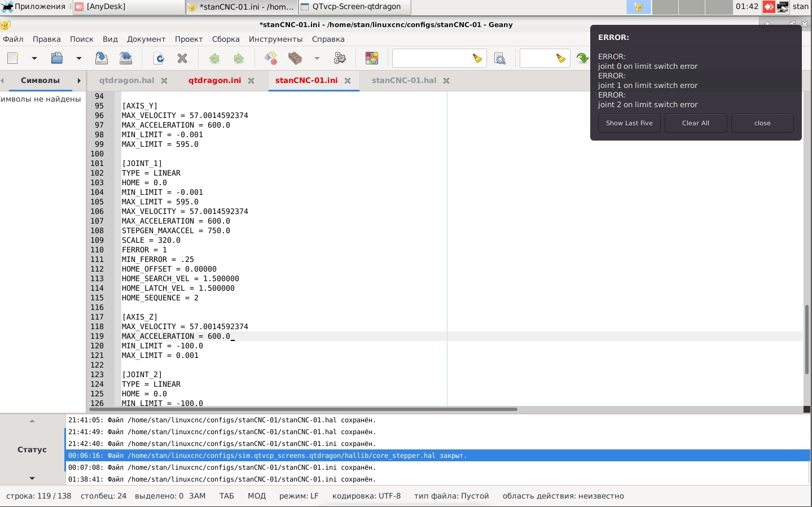Screen dimensions: 812x507
Task: Click the Reload file icon
Action: [159, 58]
